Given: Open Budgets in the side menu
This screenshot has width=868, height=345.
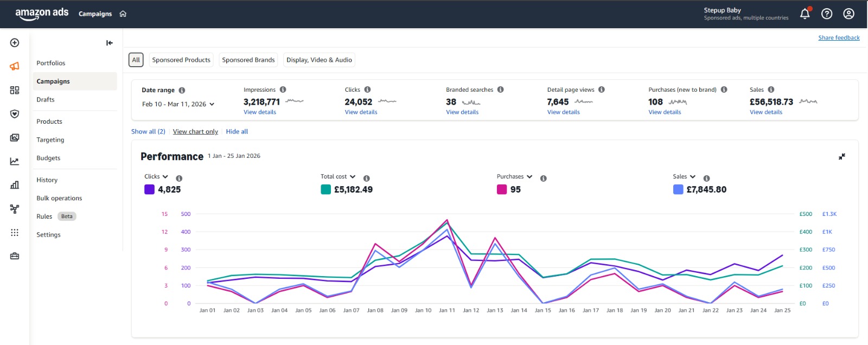Looking at the screenshot, I should (x=48, y=158).
